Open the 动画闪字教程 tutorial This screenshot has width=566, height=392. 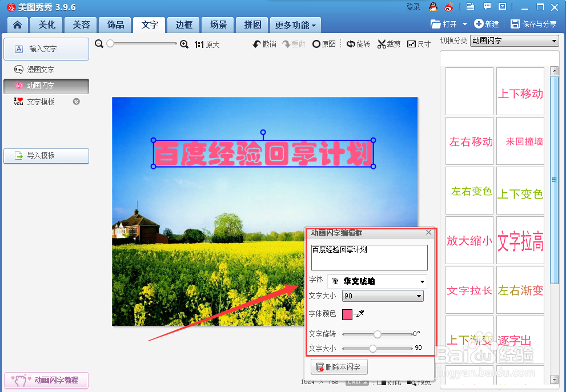[x=46, y=380]
